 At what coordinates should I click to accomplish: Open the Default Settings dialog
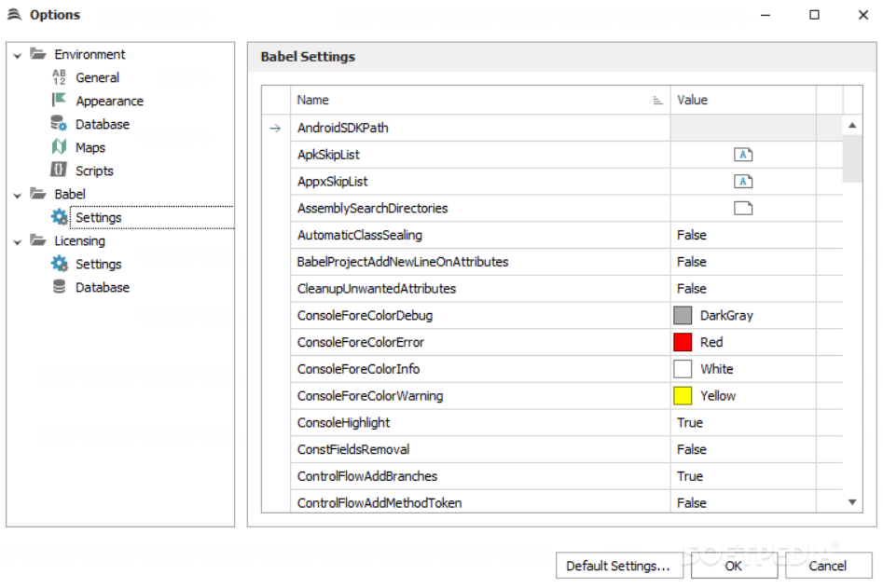click(x=619, y=566)
